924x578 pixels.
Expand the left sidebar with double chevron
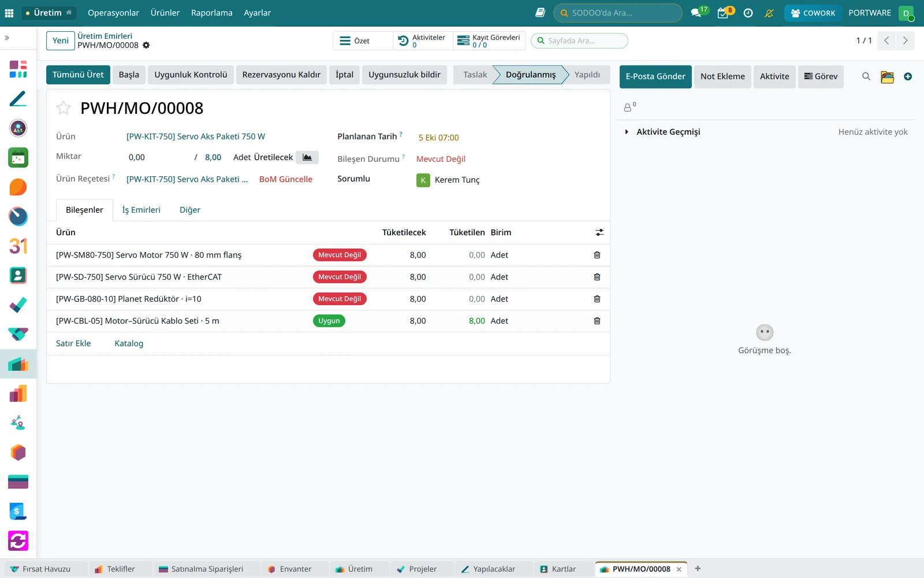7,38
